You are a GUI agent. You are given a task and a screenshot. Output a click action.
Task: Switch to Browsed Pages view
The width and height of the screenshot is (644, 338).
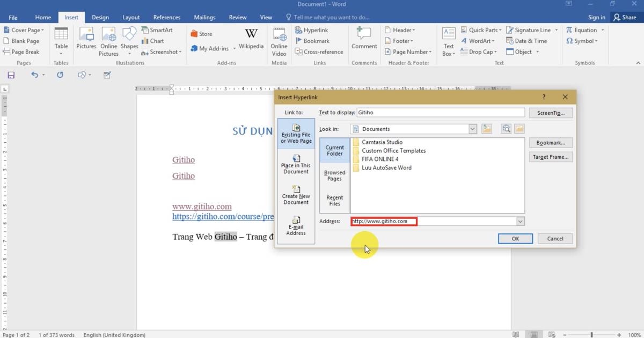click(x=334, y=175)
